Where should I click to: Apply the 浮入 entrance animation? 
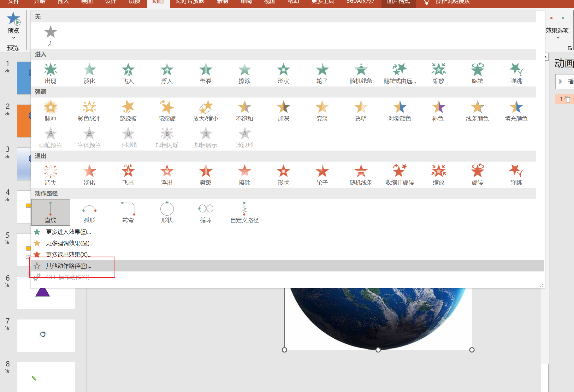167,73
